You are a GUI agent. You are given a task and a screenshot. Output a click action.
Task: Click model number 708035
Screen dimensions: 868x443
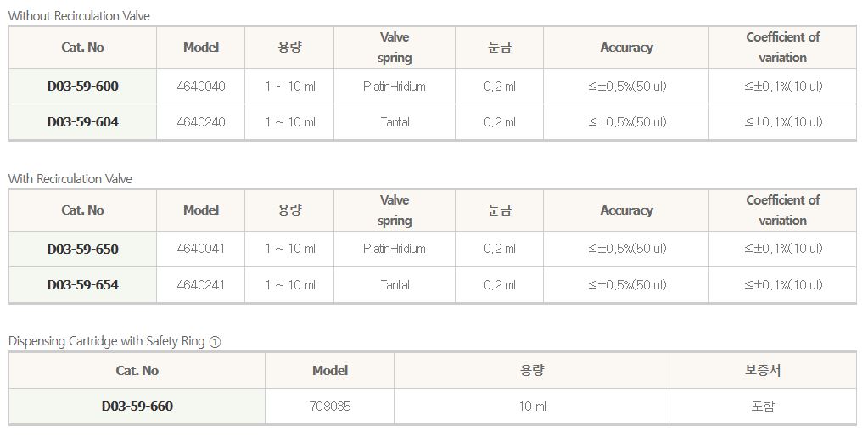click(330, 407)
